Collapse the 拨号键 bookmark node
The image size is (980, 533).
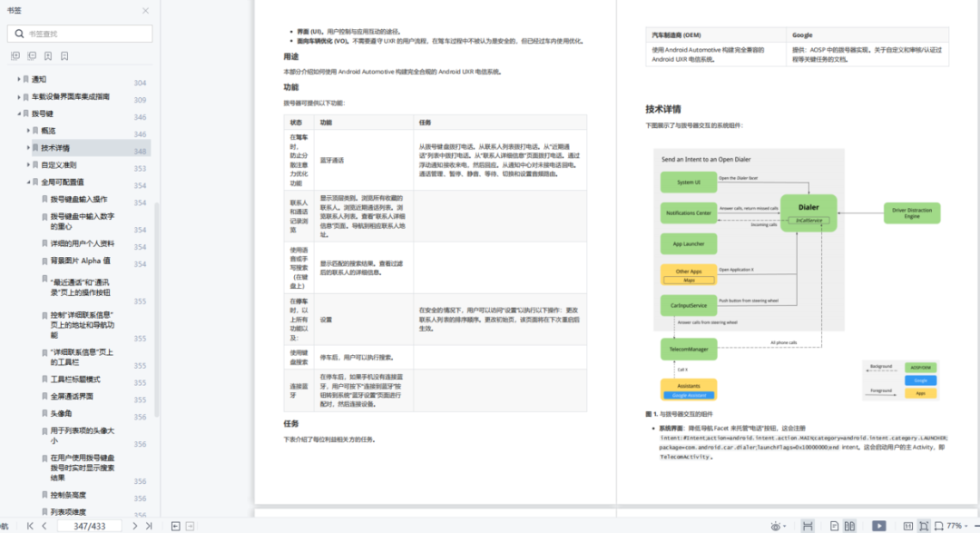[x=19, y=114]
